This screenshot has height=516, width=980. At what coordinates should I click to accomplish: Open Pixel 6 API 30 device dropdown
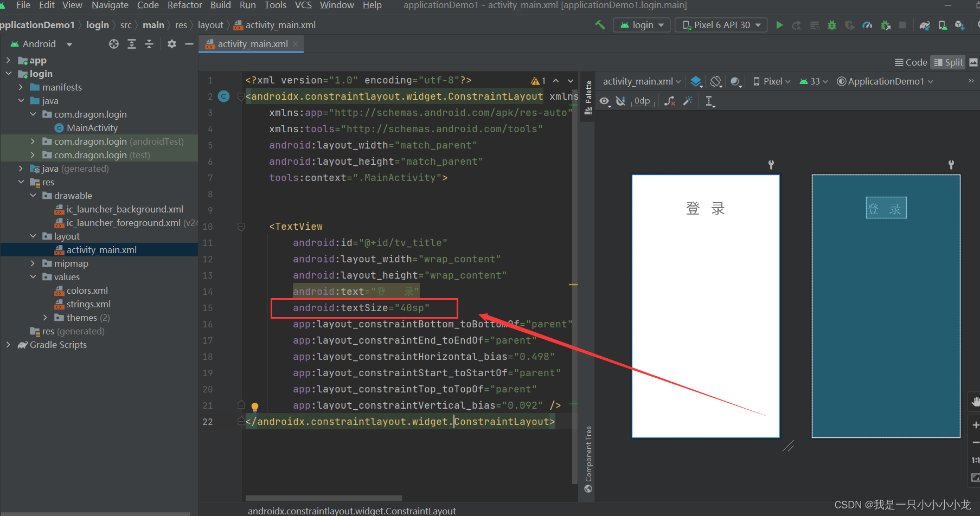pos(721,25)
